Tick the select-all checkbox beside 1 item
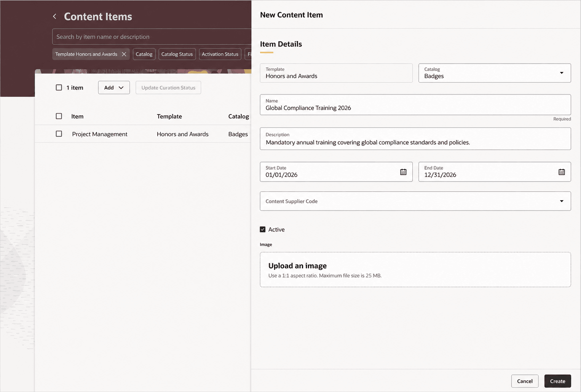 [59, 88]
